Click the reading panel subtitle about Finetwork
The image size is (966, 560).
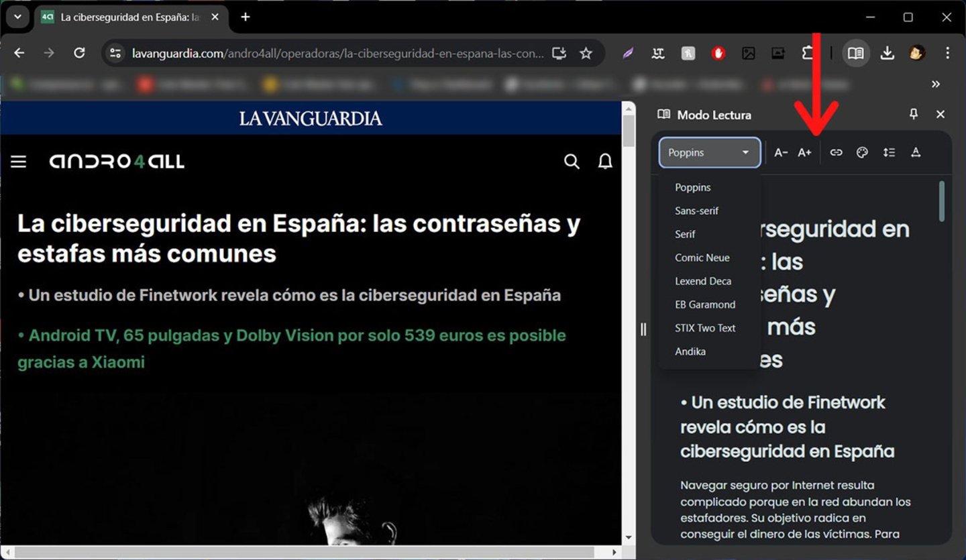(x=788, y=427)
